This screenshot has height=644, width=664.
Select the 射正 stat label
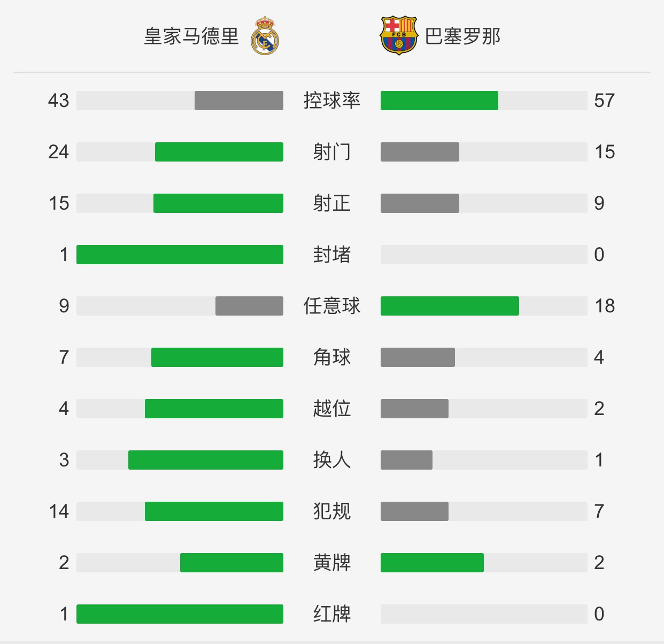coord(332,203)
